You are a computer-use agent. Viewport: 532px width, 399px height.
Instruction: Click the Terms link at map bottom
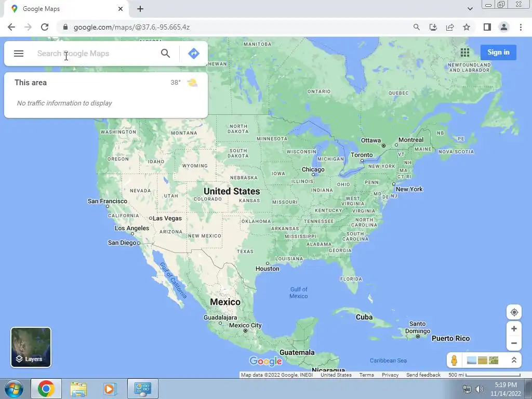pos(366,375)
